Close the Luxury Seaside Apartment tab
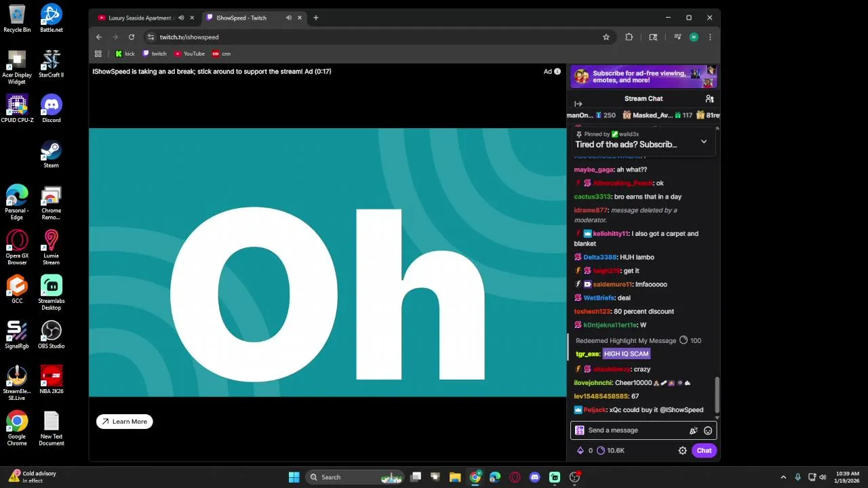 pos(192,18)
